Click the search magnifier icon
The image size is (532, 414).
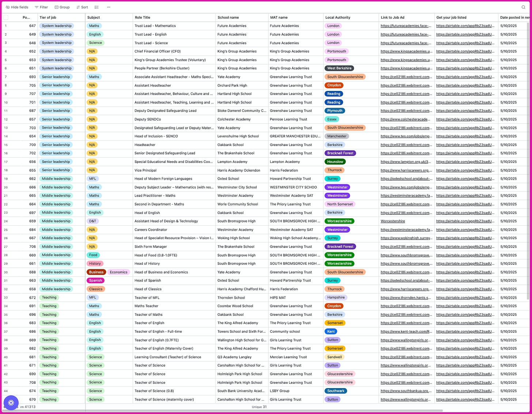tap(523, 7)
